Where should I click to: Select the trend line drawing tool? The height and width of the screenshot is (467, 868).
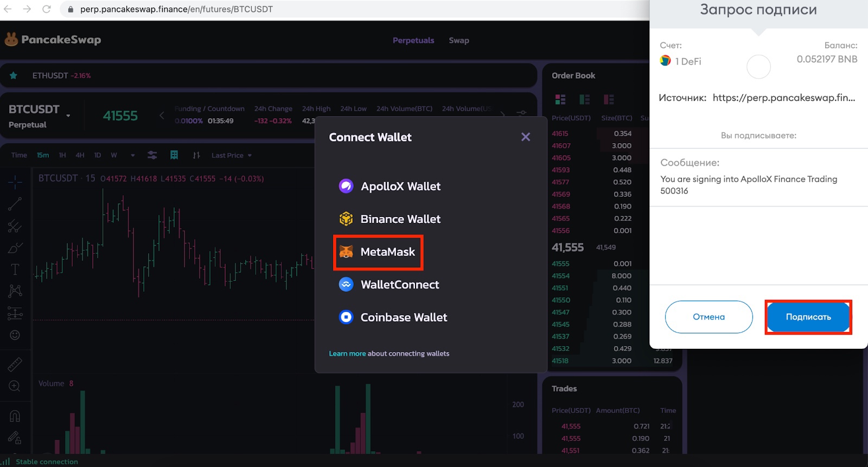(x=15, y=204)
